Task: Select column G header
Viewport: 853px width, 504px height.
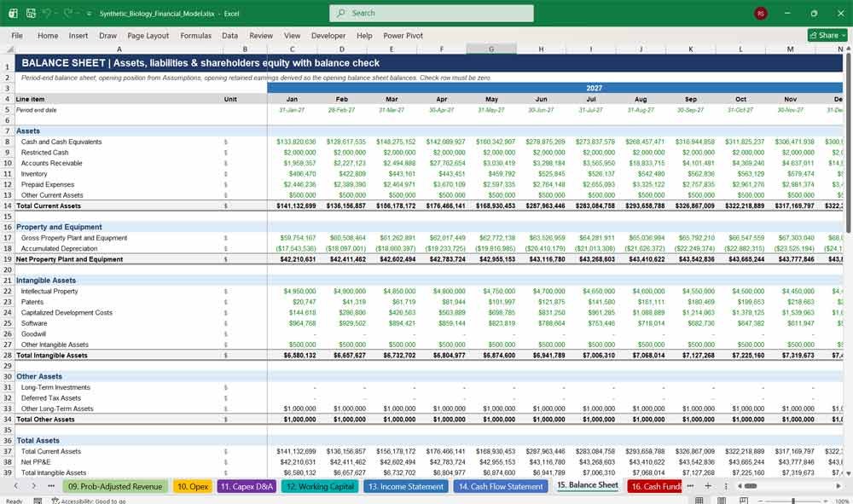Action: point(491,49)
